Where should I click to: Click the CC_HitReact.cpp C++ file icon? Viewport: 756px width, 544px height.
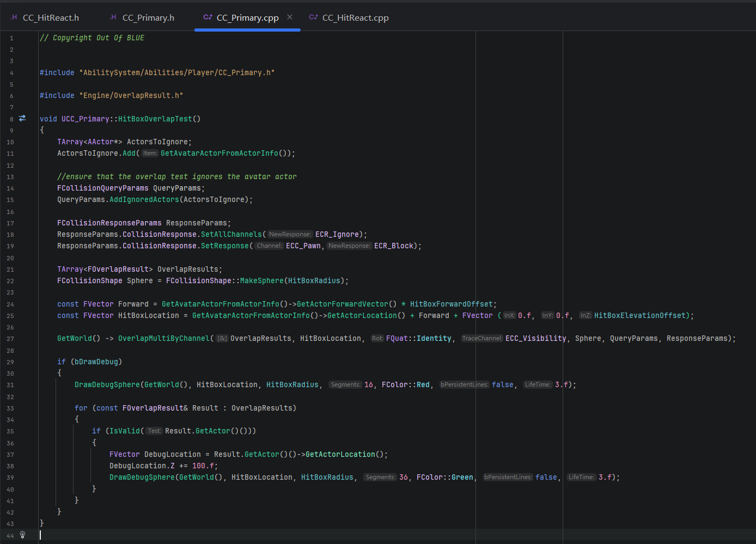tap(313, 17)
